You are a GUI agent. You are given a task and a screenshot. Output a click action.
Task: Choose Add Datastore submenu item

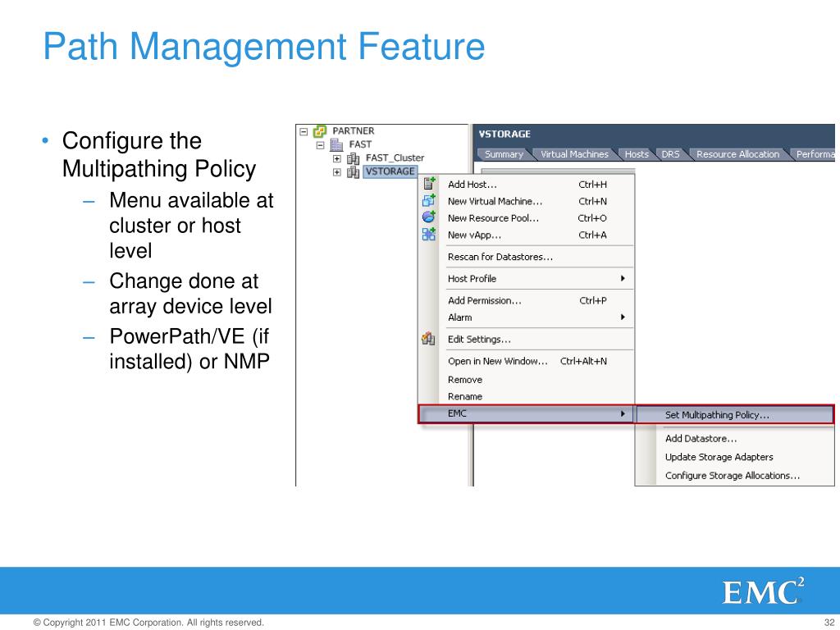click(x=735, y=438)
